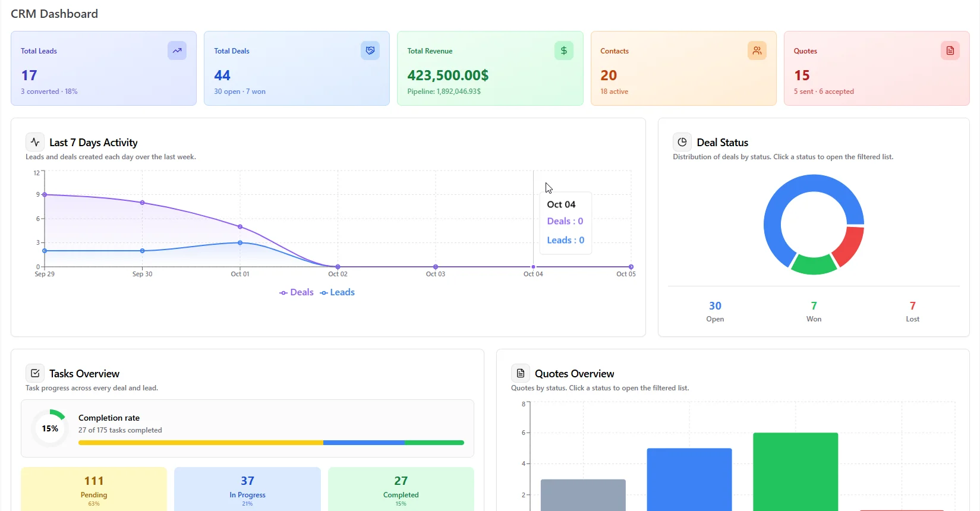Click the '27 of 175 tasks completed' text

tap(120, 430)
